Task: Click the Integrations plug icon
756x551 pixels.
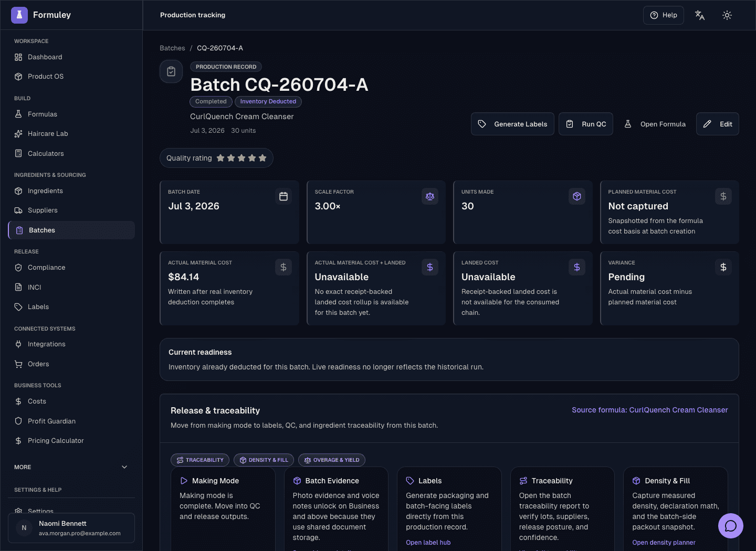Action: tap(18, 344)
